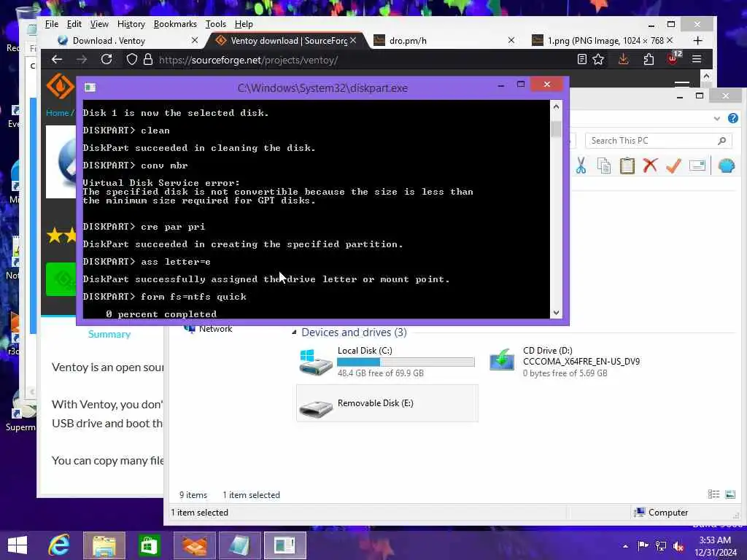Click the Action Center flag icon
The height and width of the screenshot is (560, 747).
tap(643, 545)
